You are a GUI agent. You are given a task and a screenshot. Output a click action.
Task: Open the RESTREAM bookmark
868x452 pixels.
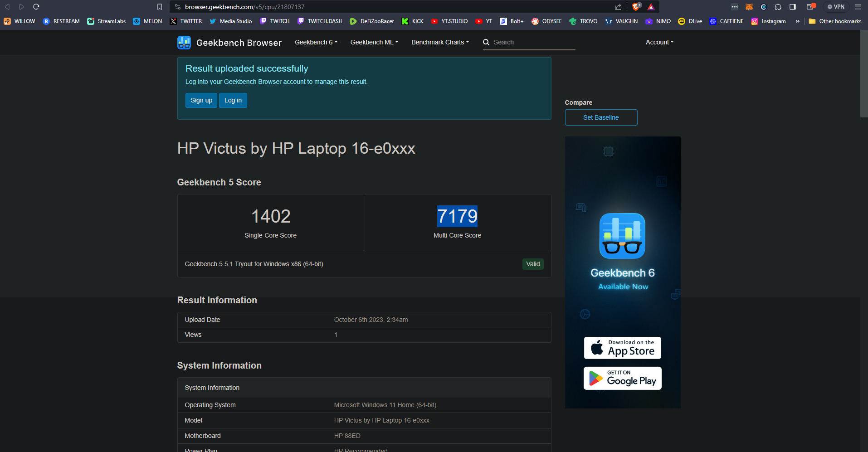[x=61, y=21]
